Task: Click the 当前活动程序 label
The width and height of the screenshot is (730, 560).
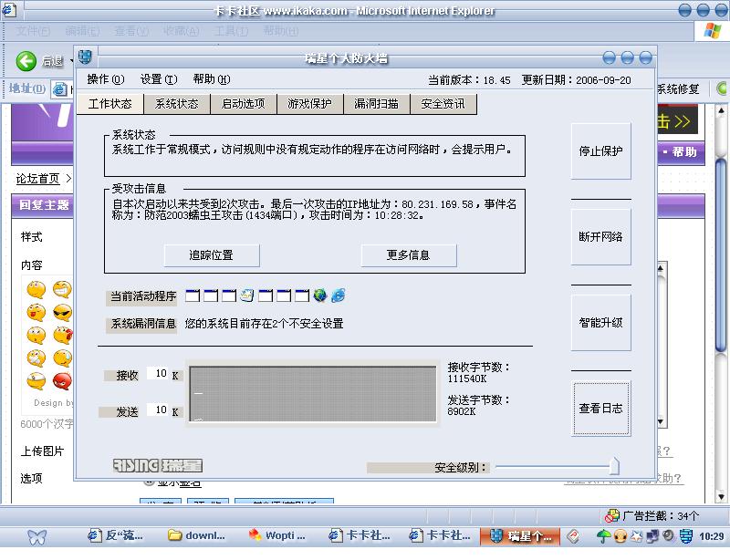Action: pos(143,296)
